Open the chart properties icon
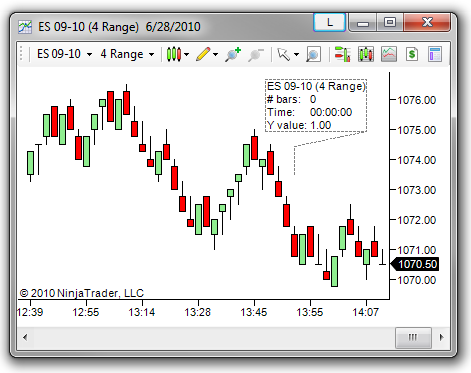Screen dimensions: 471x373 pos(435,54)
